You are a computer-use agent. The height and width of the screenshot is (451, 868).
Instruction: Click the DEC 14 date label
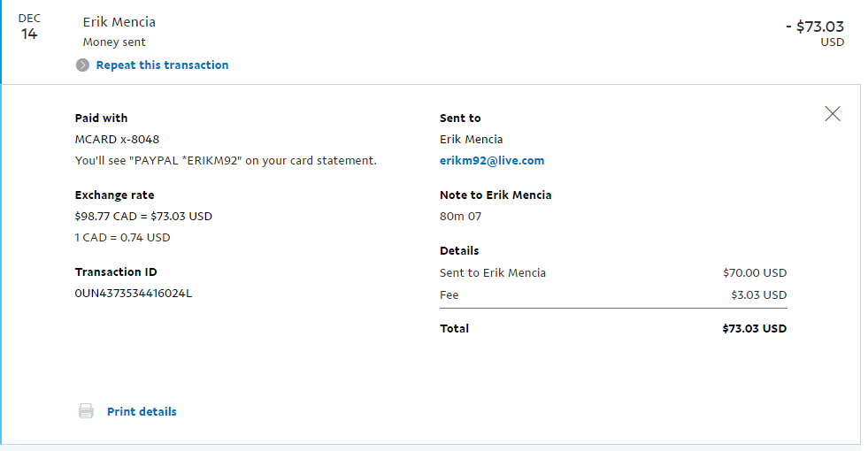tap(29, 27)
